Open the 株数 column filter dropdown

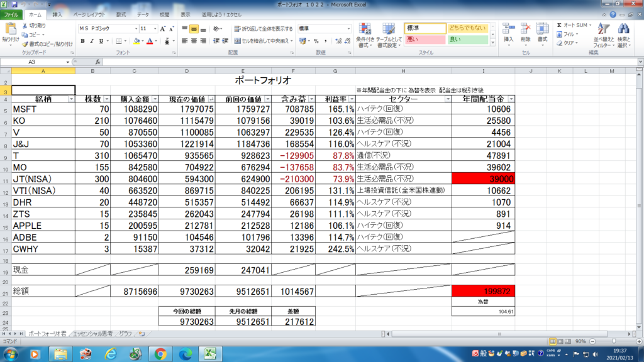point(107,99)
